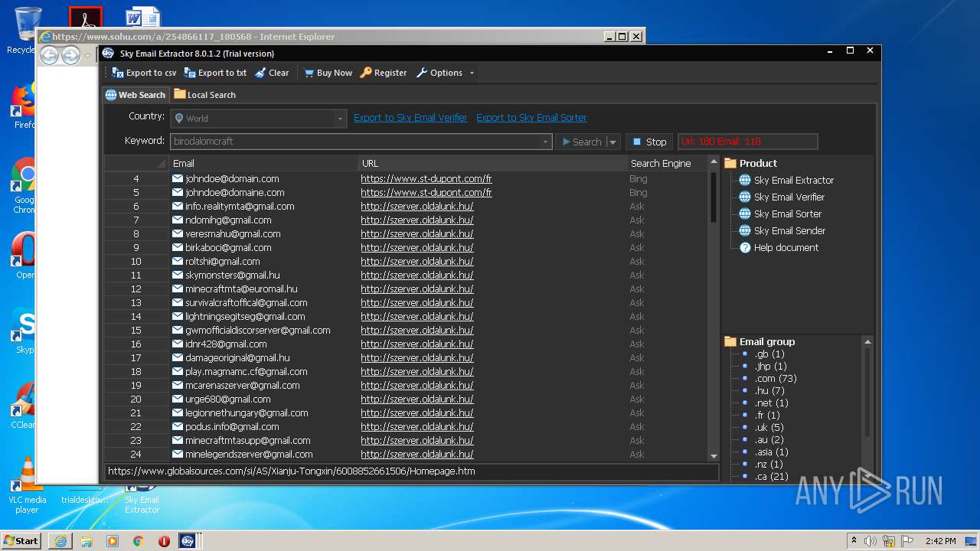Click the Email group scroll up arrow
This screenshot has height=551, width=980.
(x=867, y=342)
